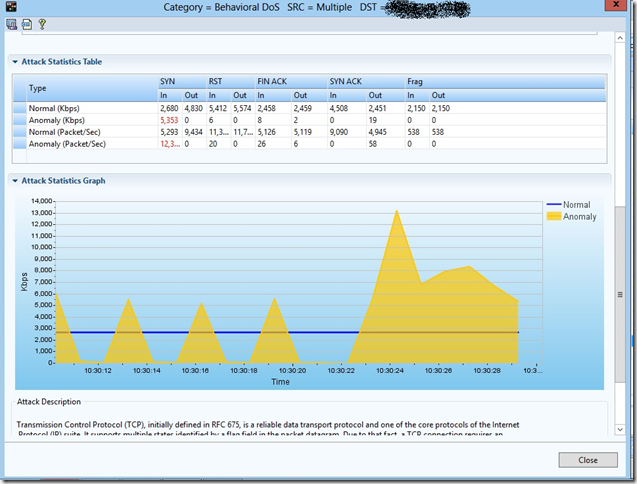Click the Time axis title
Screen dimensions: 637x484
280,382
